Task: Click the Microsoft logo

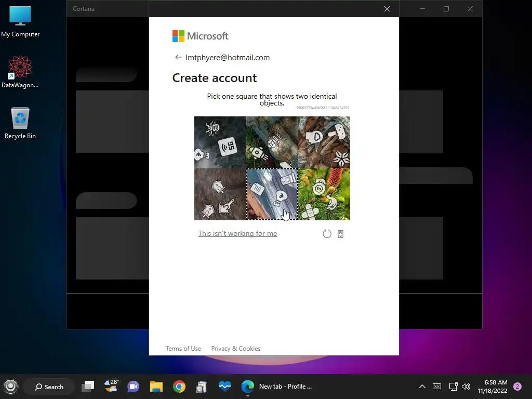Action: pos(200,36)
